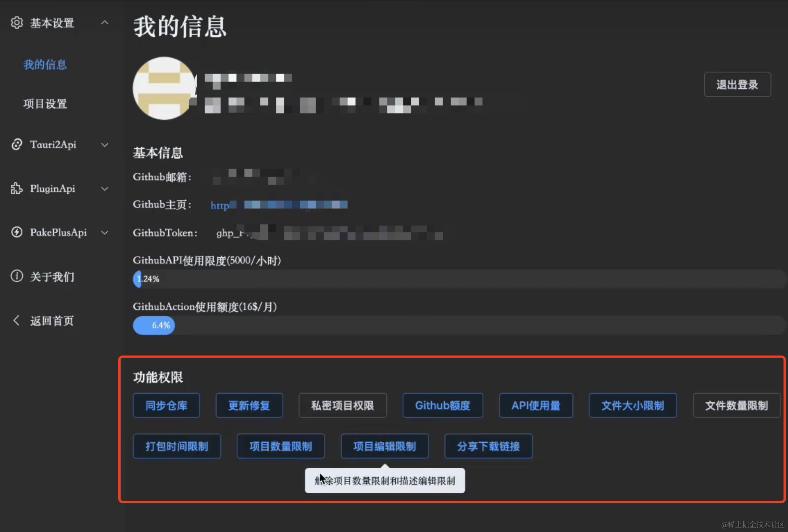Open 项目设置 menu item
Viewport: 788px width, 532px height.
click(45, 104)
